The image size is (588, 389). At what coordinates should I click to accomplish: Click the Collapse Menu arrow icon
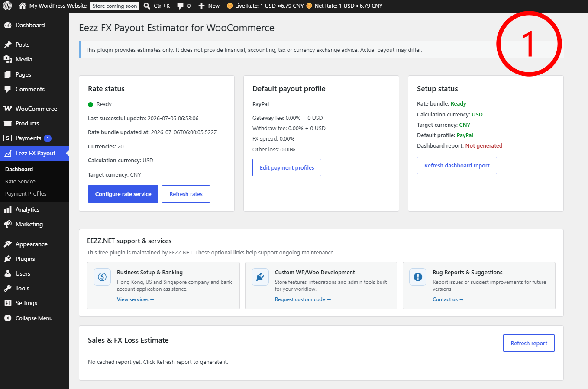pyautogui.click(x=8, y=318)
